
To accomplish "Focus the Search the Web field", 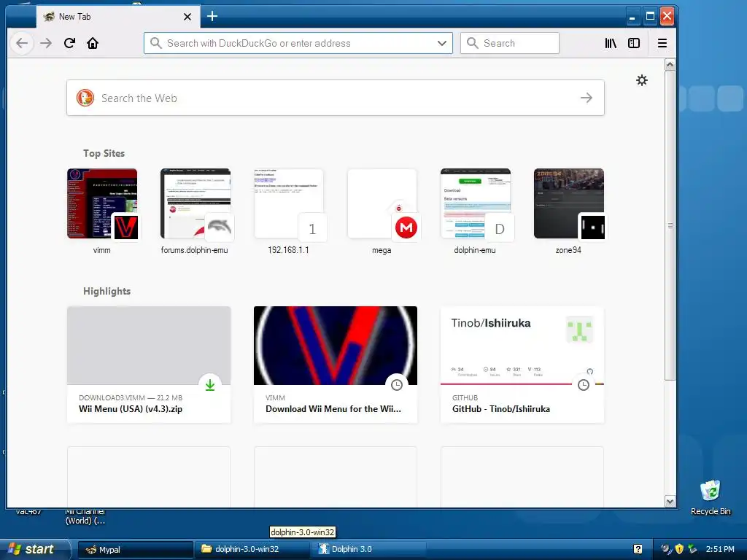I will tap(336, 98).
